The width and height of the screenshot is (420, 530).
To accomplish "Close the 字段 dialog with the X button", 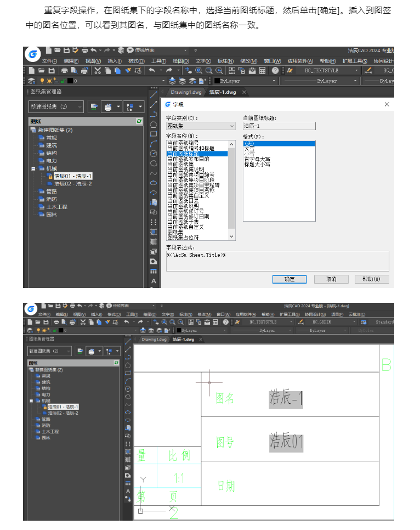I will pyautogui.click(x=387, y=104).
